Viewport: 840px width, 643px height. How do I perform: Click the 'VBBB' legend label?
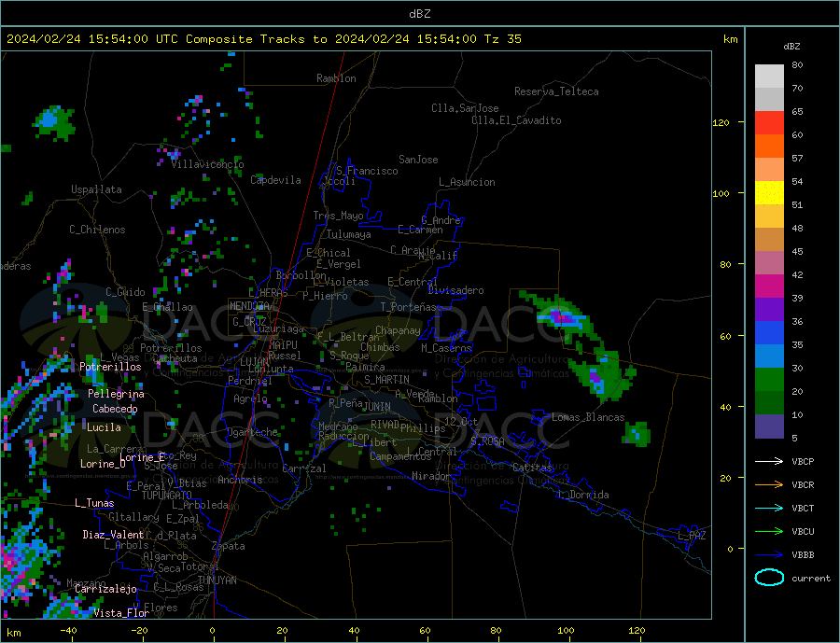[x=803, y=554]
